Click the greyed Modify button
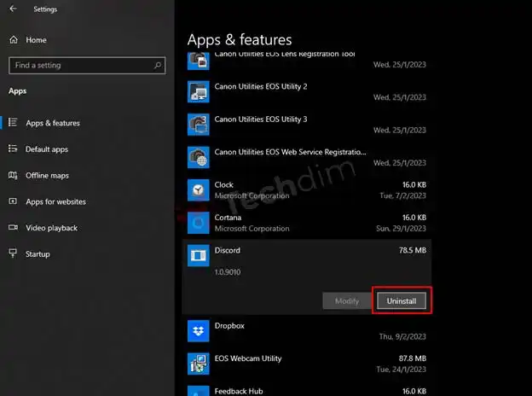Screen dimensions: 532x396 [347, 301]
